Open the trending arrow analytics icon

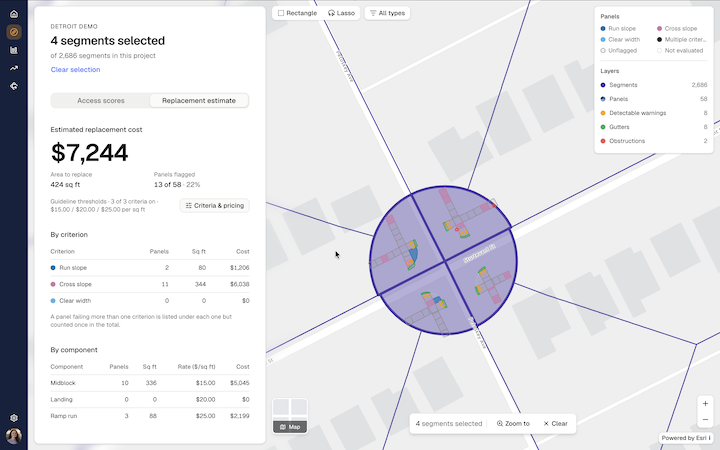[x=14, y=68]
